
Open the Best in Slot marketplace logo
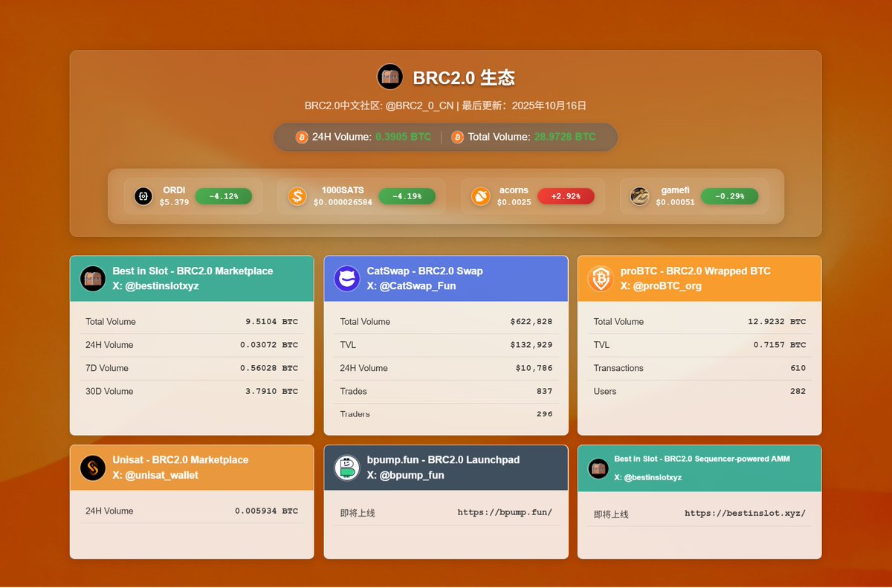tap(92, 279)
